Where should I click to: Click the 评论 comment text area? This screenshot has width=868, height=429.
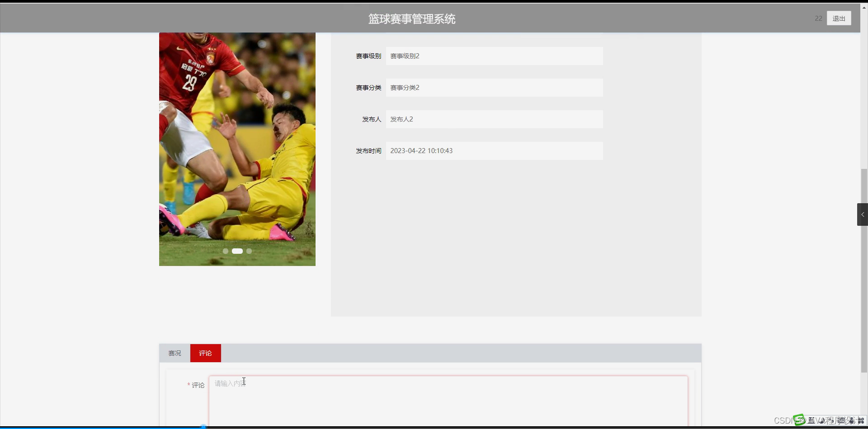[448, 401]
